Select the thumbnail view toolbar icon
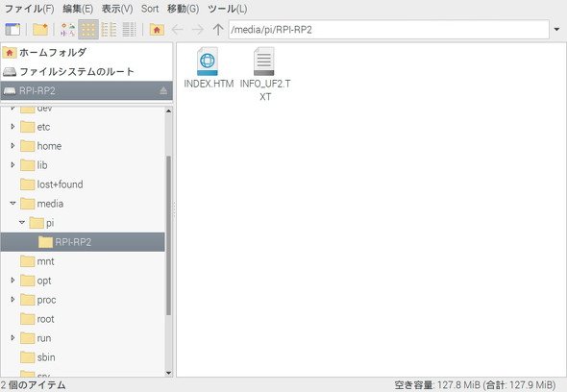567x392 pixels. pyautogui.click(x=67, y=29)
